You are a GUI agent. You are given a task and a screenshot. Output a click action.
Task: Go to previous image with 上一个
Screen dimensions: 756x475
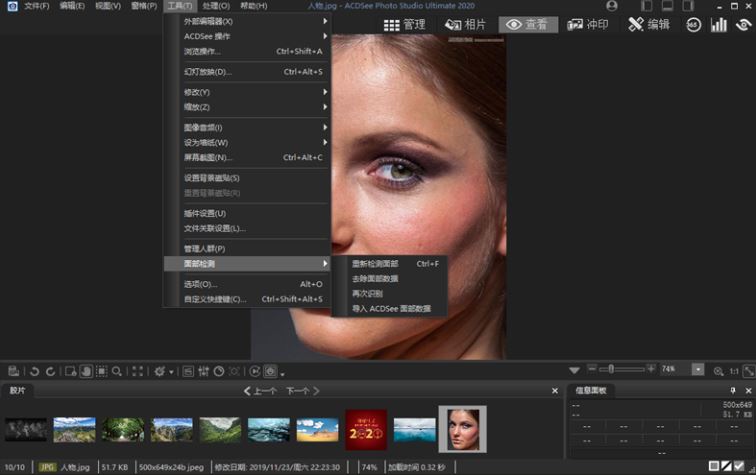pos(260,391)
